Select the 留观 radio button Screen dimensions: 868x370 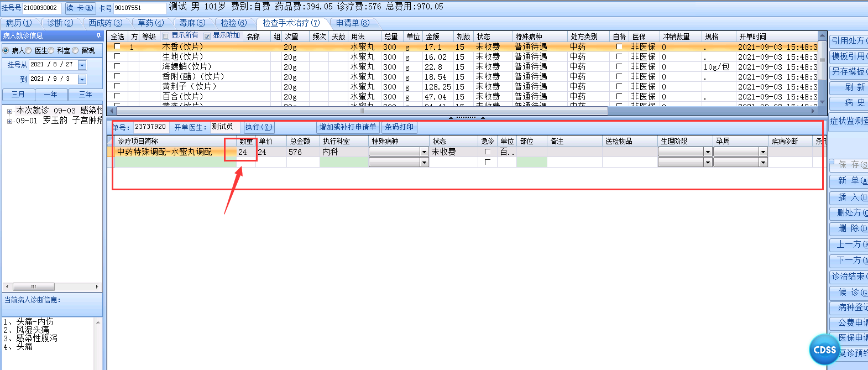tap(76, 50)
